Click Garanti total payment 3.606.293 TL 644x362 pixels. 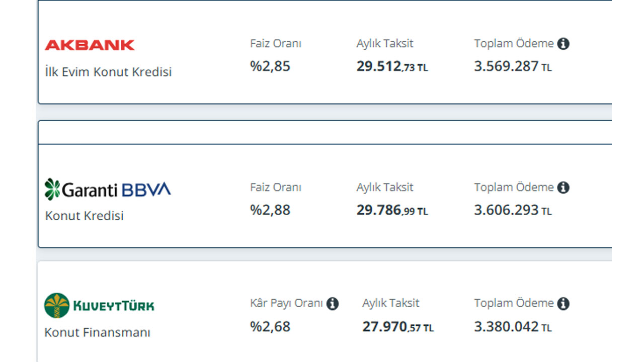point(513,210)
